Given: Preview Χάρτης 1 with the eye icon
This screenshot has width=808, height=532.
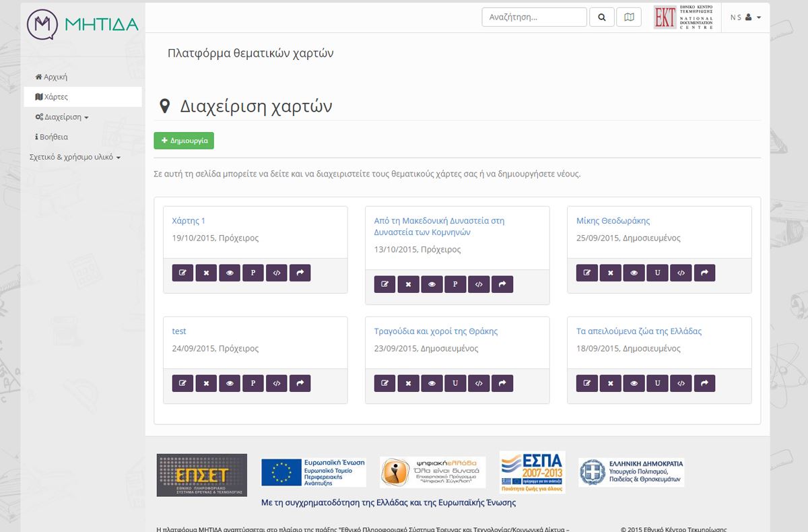Looking at the screenshot, I should (230, 273).
